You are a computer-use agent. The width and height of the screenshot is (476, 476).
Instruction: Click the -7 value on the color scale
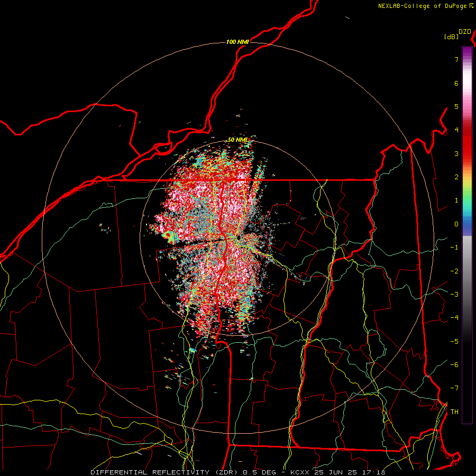click(454, 388)
